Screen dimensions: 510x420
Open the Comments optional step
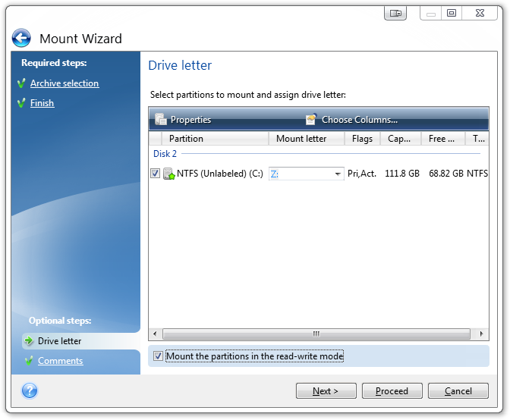pos(60,361)
